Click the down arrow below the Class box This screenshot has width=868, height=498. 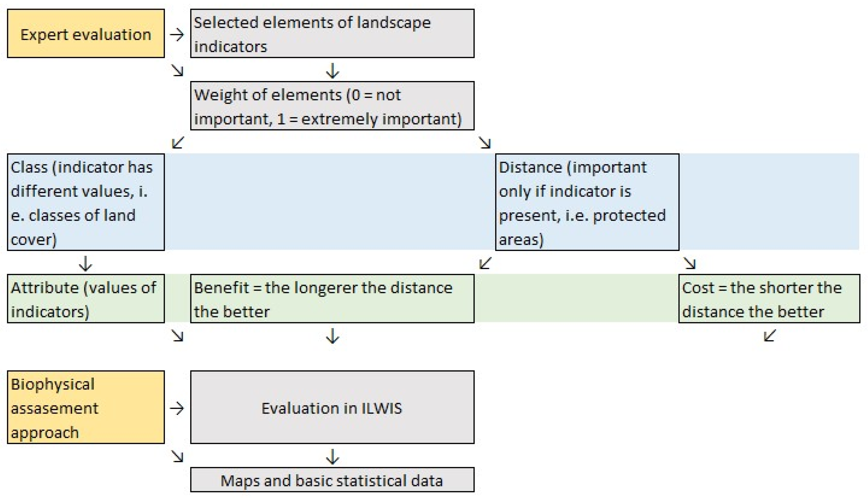85,263
